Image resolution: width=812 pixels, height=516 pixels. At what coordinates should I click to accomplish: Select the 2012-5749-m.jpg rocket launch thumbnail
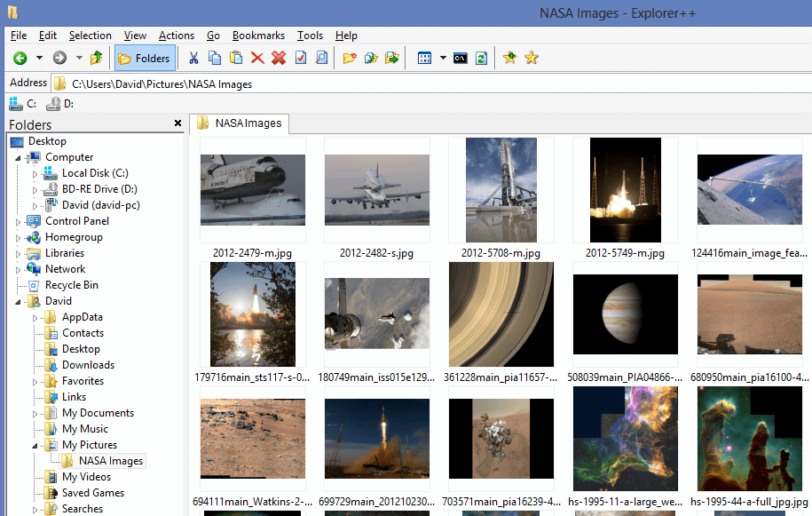click(x=626, y=190)
